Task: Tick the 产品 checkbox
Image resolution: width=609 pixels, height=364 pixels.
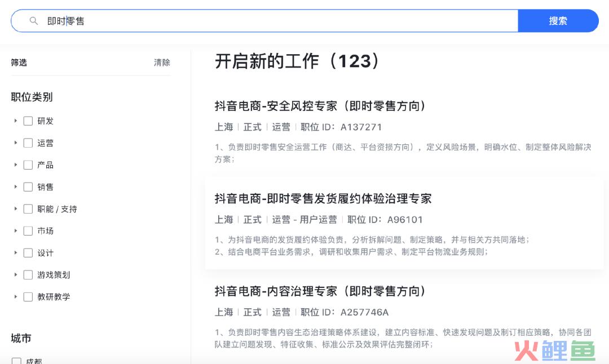Action: tap(28, 165)
